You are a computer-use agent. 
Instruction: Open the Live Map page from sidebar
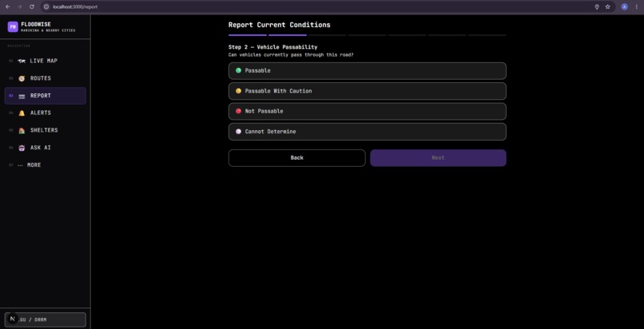pyautogui.click(x=46, y=61)
